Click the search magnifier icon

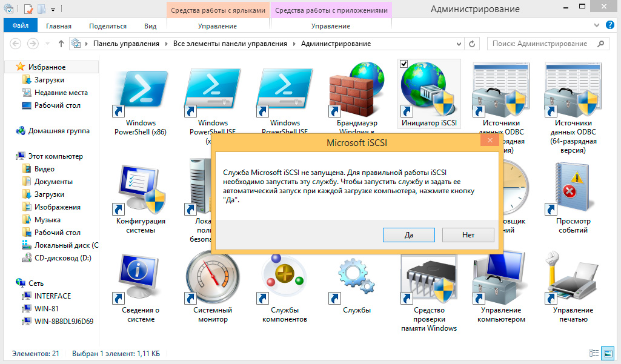pyautogui.click(x=601, y=44)
